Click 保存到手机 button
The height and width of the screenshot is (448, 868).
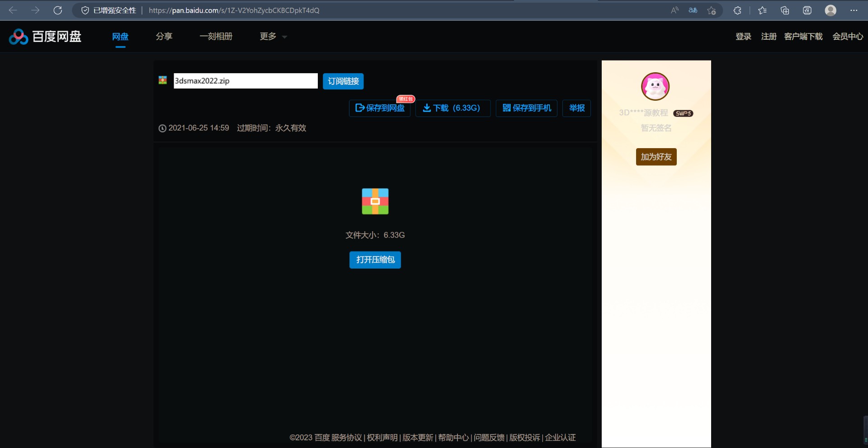(x=527, y=108)
